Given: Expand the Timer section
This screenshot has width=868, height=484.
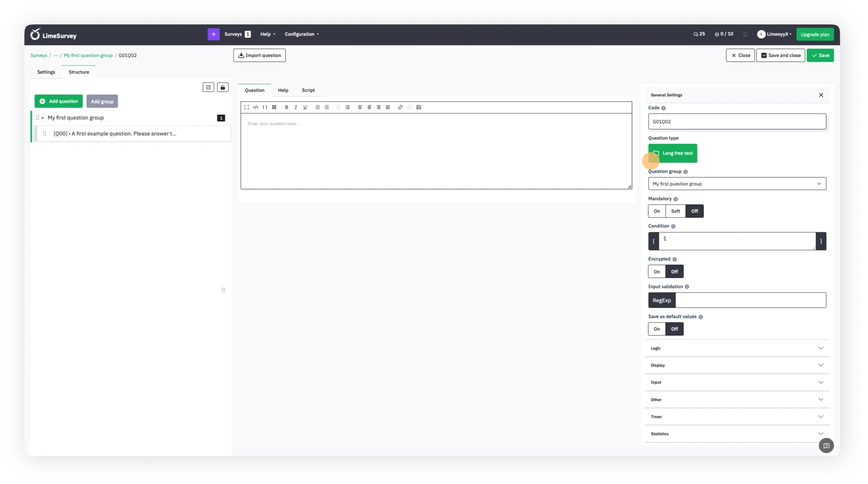Looking at the screenshot, I should (737, 417).
